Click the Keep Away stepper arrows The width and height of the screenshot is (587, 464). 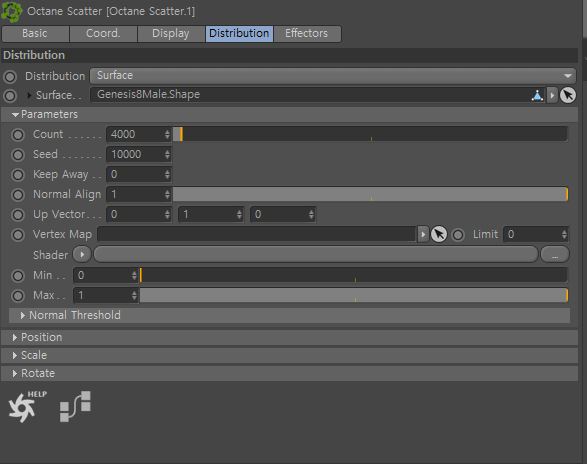(x=167, y=174)
